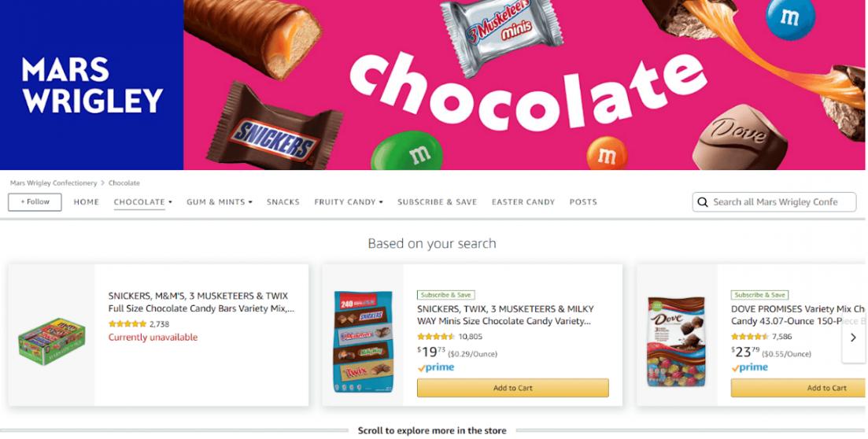
Task: Open star rating of the full size variety mix
Action: [127, 324]
